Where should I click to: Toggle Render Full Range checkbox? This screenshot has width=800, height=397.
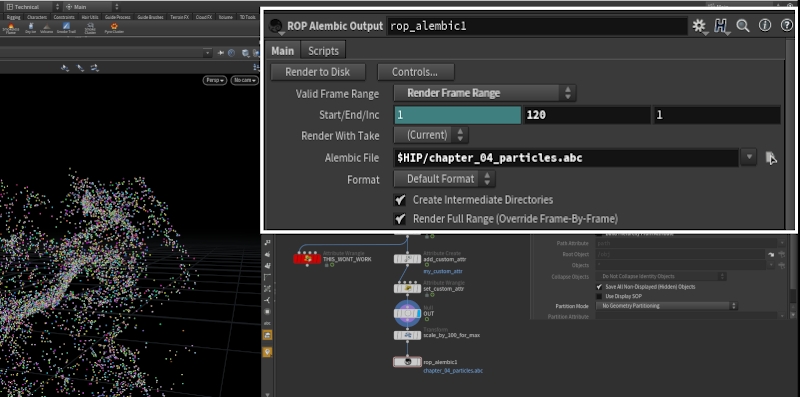[401, 219]
